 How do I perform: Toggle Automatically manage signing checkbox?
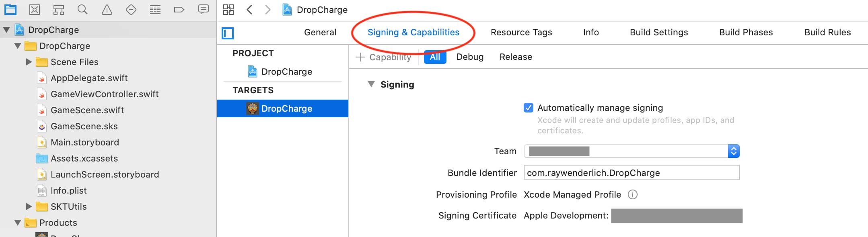click(529, 108)
